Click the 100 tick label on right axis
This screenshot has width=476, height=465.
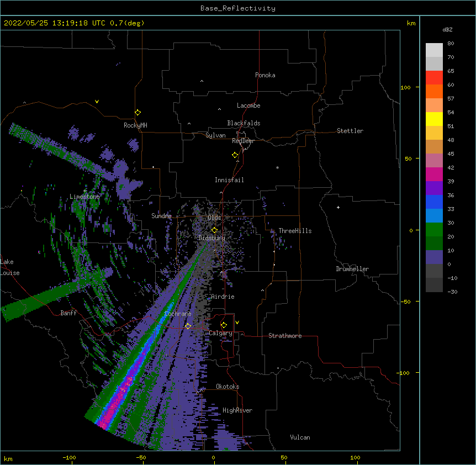[x=405, y=87]
